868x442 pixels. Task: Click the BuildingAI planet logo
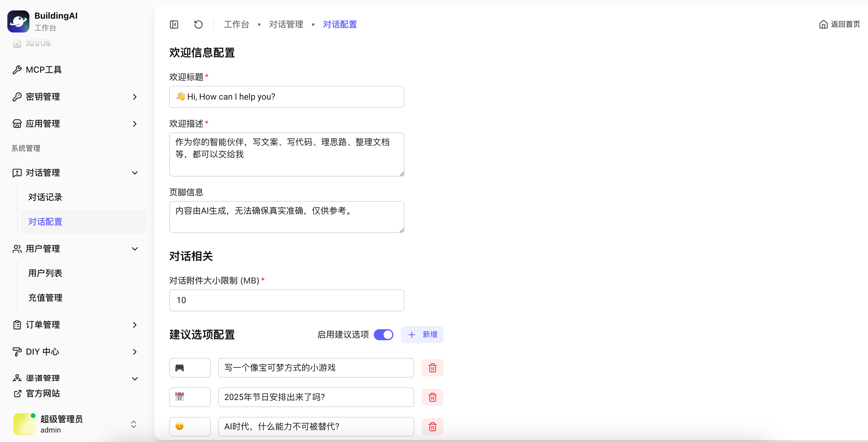click(x=18, y=21)
